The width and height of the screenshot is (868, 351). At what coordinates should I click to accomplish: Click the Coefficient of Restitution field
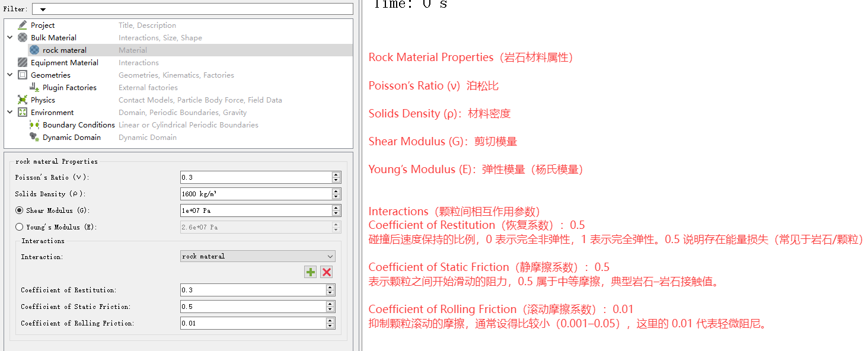[253, 290]
